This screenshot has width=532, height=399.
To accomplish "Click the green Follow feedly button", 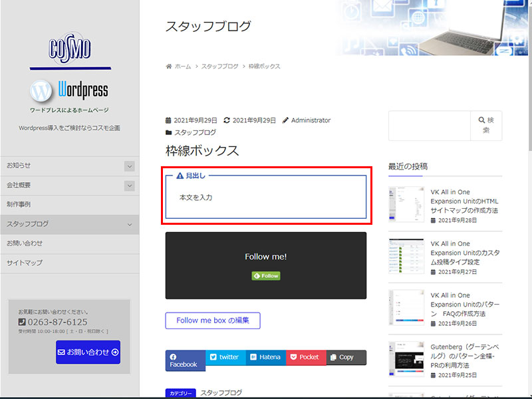I will click(266, 276).
